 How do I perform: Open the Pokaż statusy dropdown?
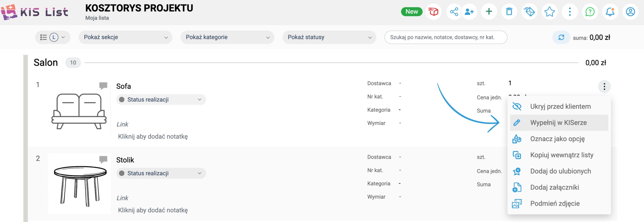click(329, 37)
